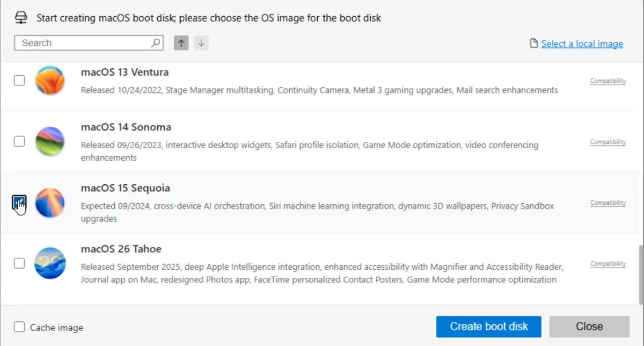Click the macOS 13 Ventura app icon
This screenshot has width=644, height=346.
(x=50, y=80)
